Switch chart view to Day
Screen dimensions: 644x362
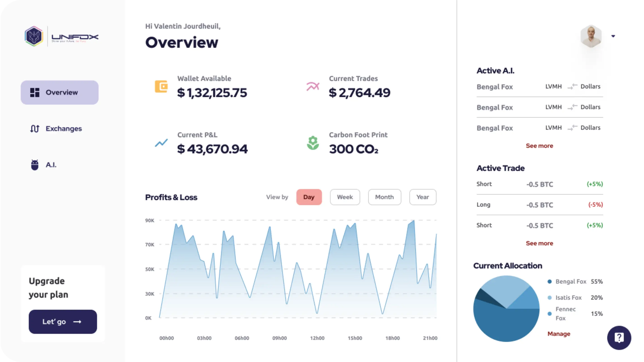click(309, 197)
